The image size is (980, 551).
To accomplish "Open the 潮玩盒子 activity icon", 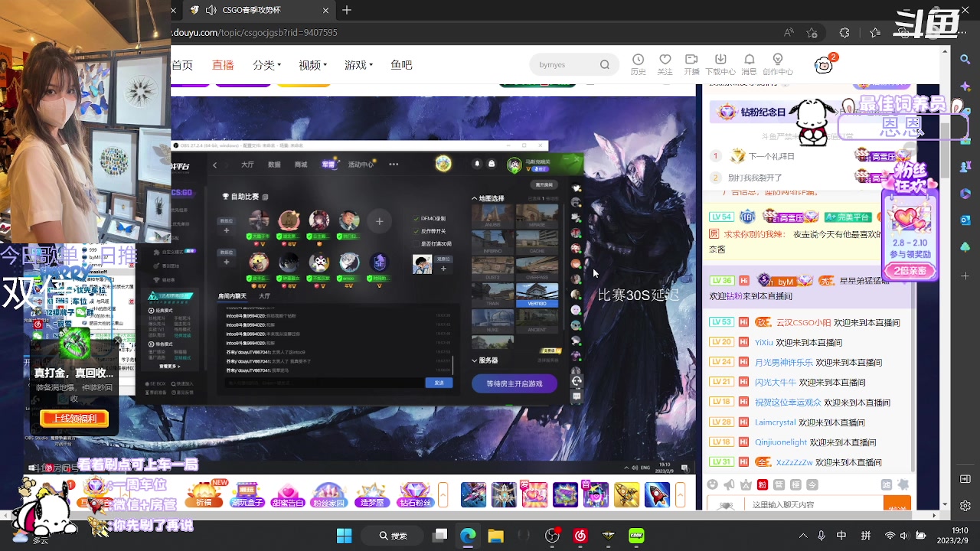I will 247,494.
